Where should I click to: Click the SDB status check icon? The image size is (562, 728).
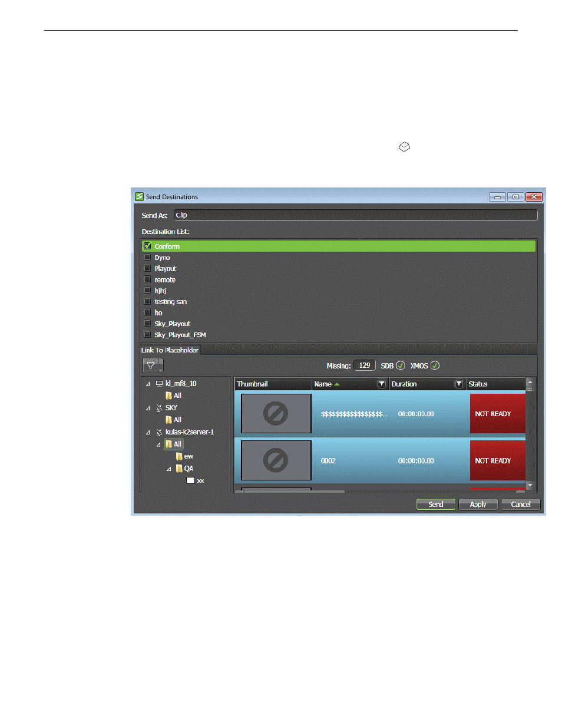pos(401,365)
